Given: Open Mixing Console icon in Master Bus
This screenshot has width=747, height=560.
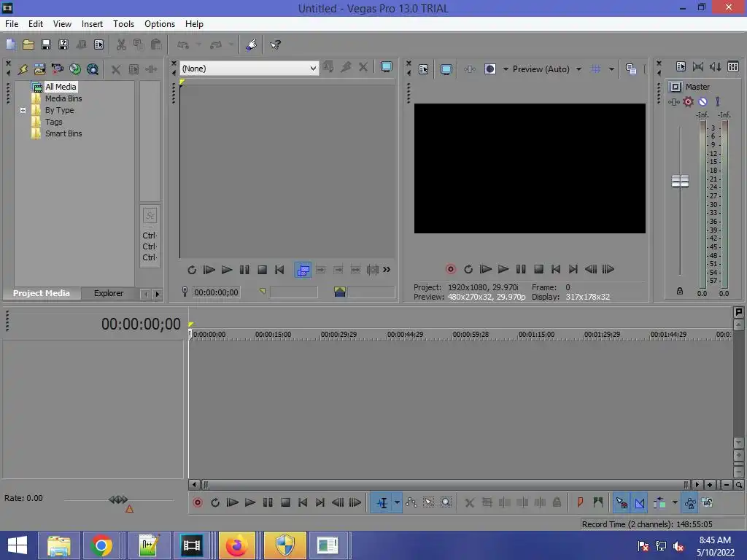Looking at the screenshot, I should (732, 67).
